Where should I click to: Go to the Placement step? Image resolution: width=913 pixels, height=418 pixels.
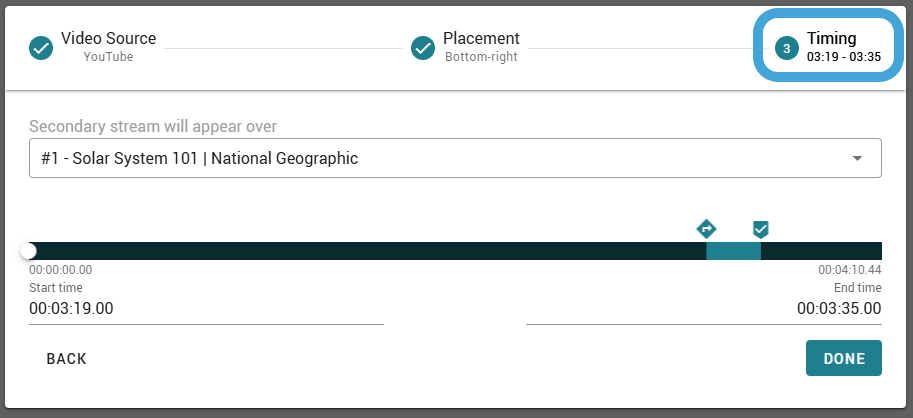pyautogui.click(x=465, y=47)
